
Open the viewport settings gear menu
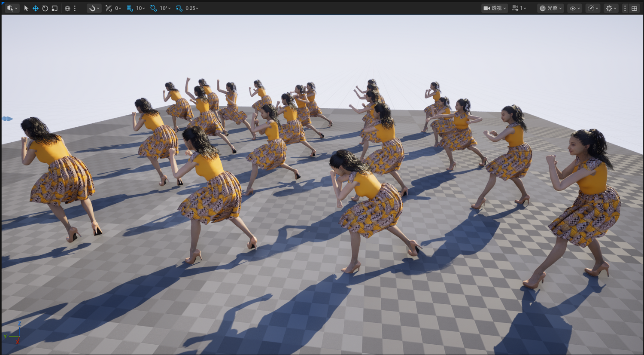(x=611, y=8)
